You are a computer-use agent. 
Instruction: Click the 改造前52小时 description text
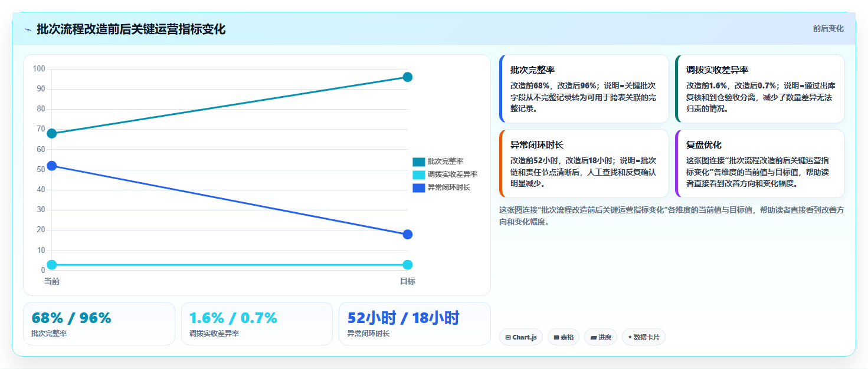click(x=583, y=172)
